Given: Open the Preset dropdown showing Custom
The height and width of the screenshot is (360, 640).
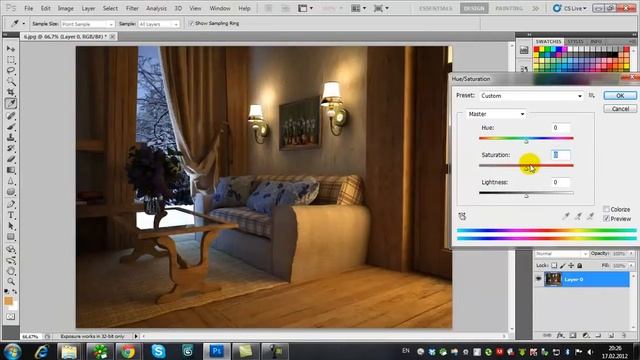Looking at the screenshot, I should [531, 96].
